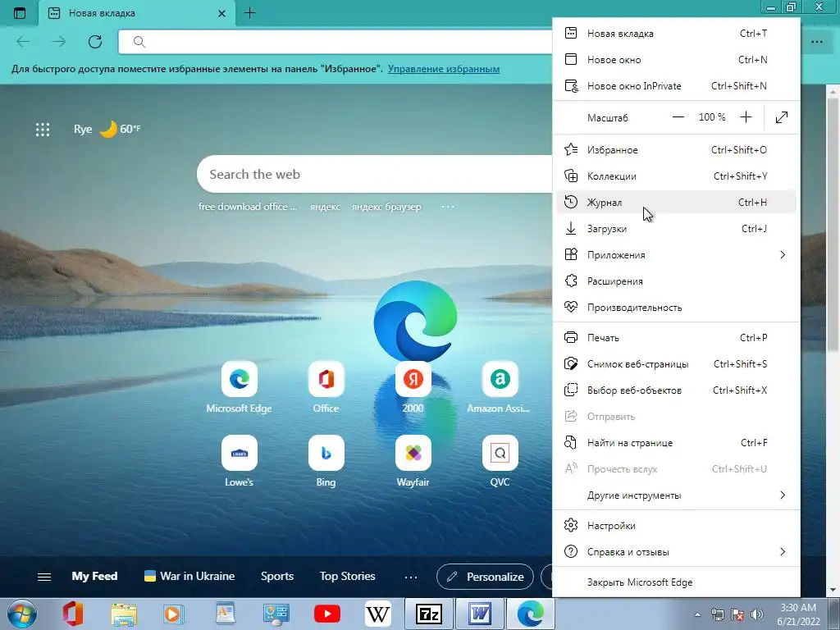Screen dimensions: 840x630
Task: Open the Windows Start button
Action: pos(21,614)
